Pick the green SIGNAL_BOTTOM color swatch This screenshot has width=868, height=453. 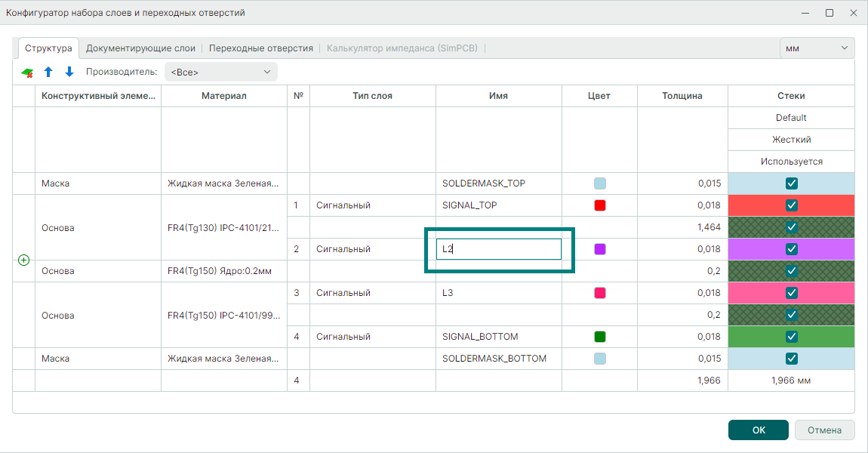(600, 337)
